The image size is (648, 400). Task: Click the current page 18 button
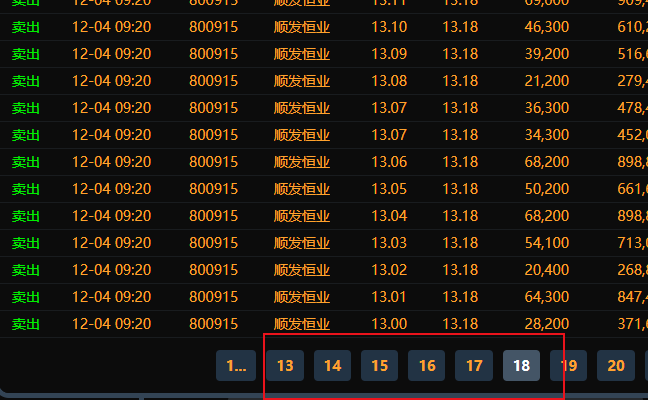(521, 366)
